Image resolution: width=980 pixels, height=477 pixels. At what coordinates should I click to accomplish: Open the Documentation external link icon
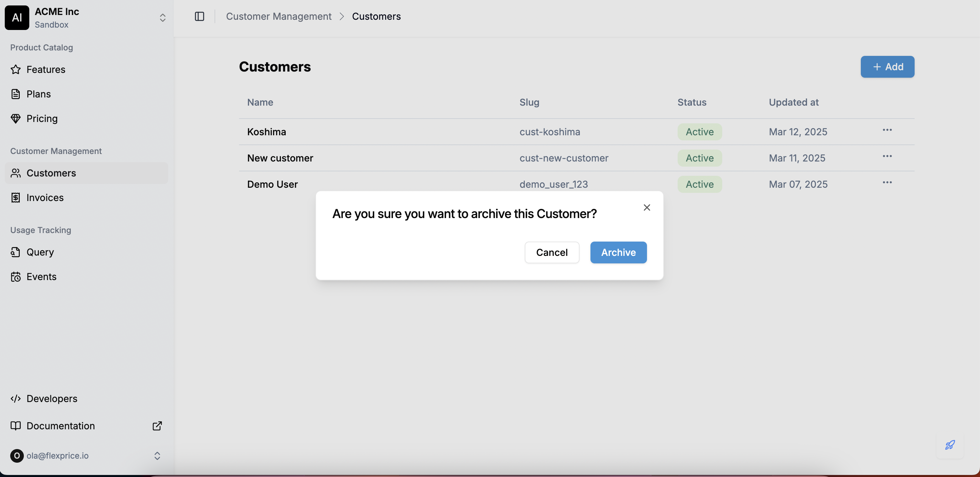(x=157, y=426)
